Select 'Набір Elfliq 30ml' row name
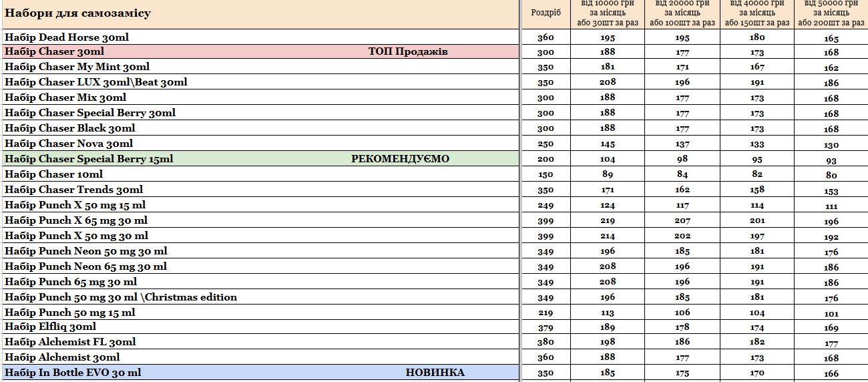The width and height of the screenshot is (868, 382). (x=51, y=327)
